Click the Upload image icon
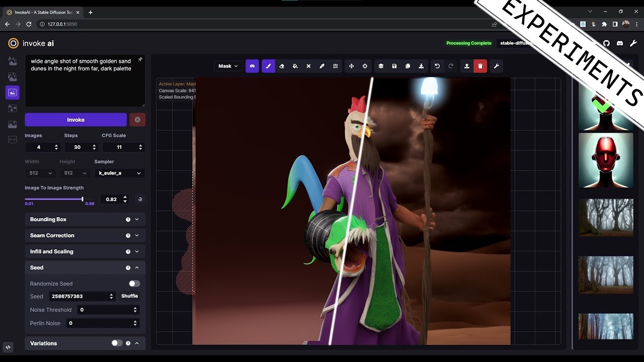Screen dimensions: 644x362 pyautogui.click(x=467, y=66)
